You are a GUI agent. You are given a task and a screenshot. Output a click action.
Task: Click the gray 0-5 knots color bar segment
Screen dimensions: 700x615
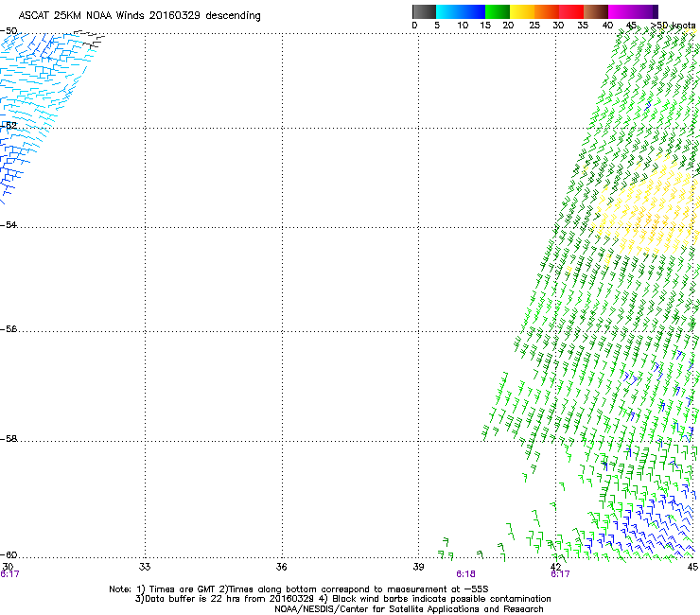point(424,11)
